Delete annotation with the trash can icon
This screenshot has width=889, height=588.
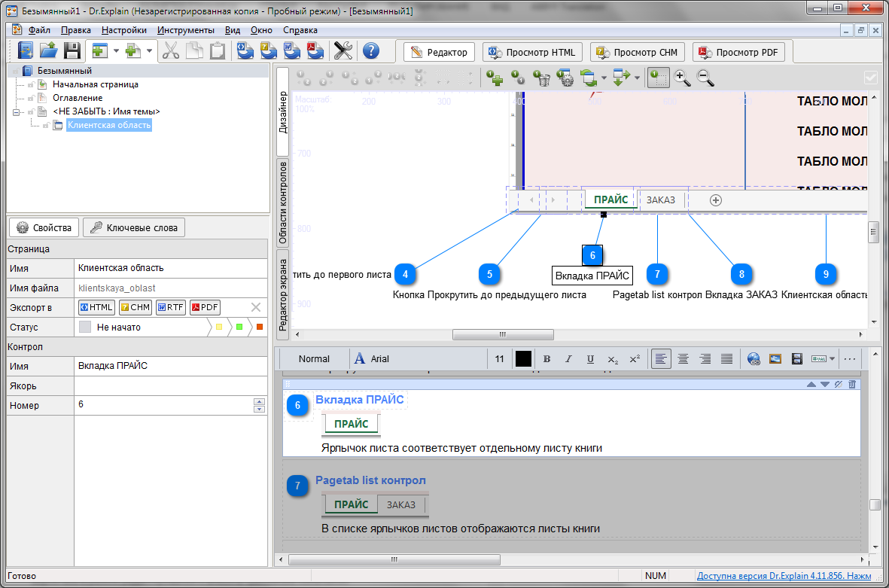coord(541,78)
